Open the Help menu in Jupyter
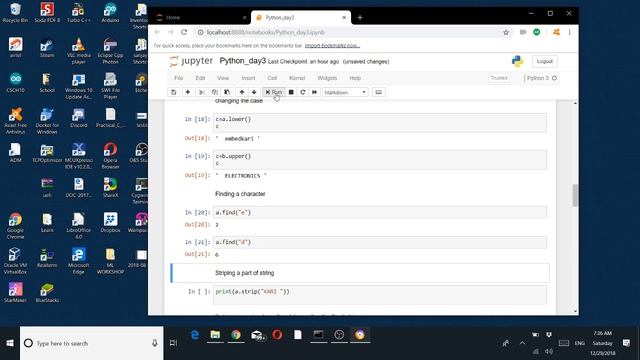 (355, 78)
